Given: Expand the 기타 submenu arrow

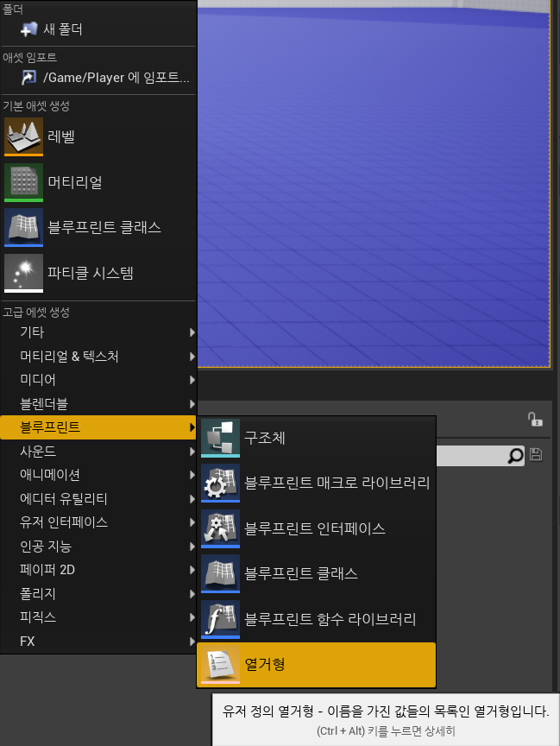Looking at the screenshot, I should 192,332.
